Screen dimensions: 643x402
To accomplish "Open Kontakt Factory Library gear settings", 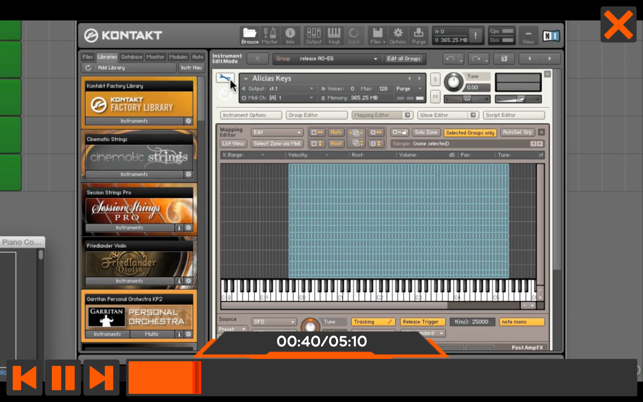I will [188, 121].
